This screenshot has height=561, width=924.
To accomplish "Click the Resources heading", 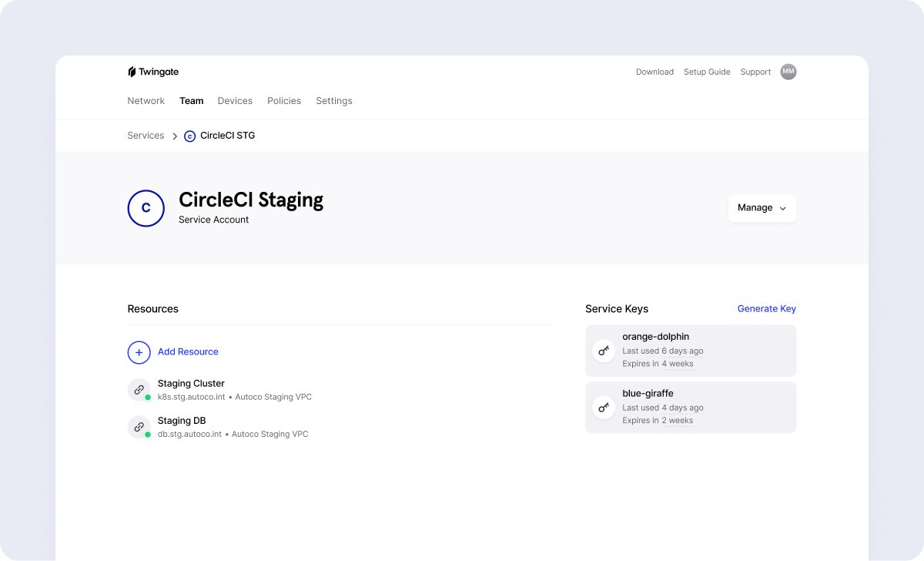I will [x=153, y=309].
